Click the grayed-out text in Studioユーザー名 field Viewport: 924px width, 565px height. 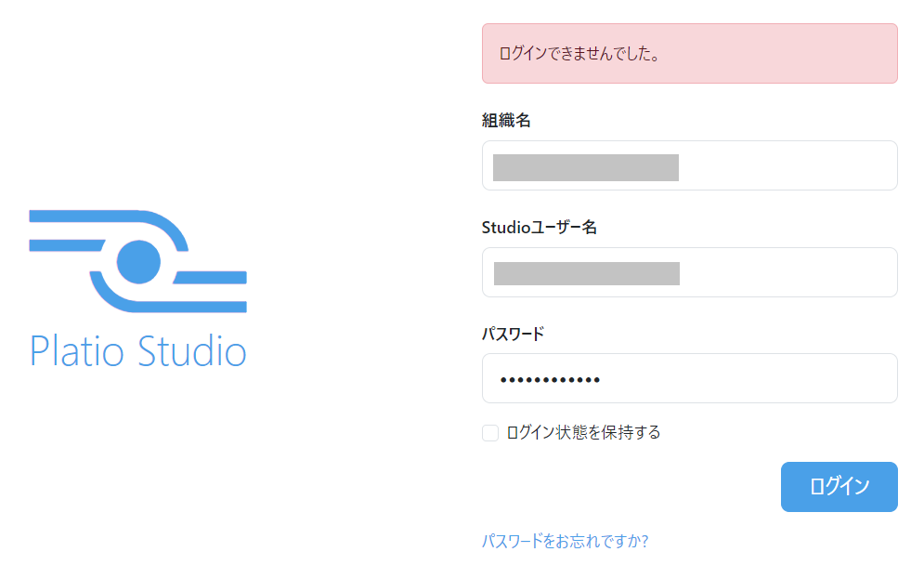tap(586, 273)
